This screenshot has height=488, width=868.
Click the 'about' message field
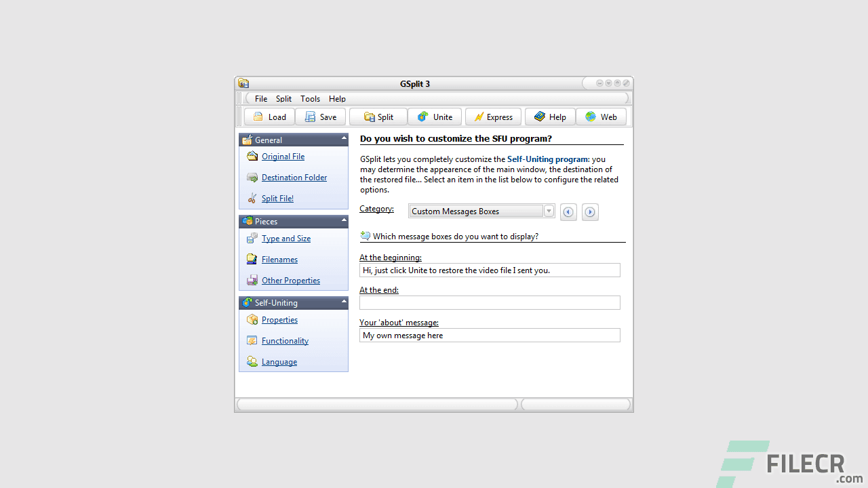click(490, 335)
